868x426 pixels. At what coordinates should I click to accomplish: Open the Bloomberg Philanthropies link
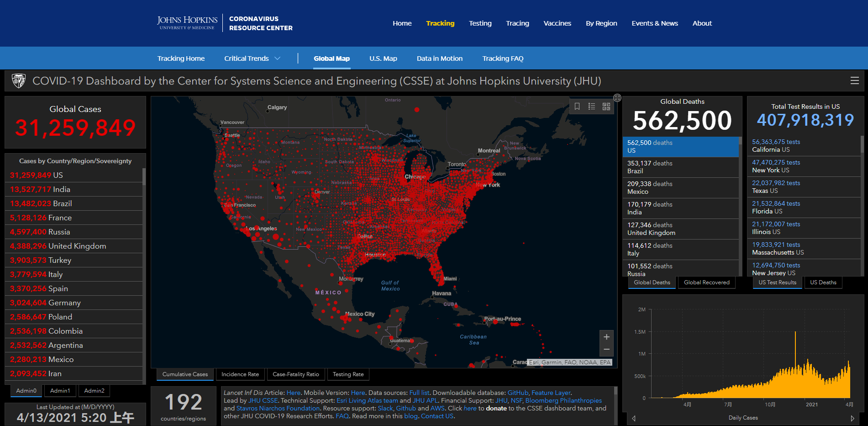point(563,400)
